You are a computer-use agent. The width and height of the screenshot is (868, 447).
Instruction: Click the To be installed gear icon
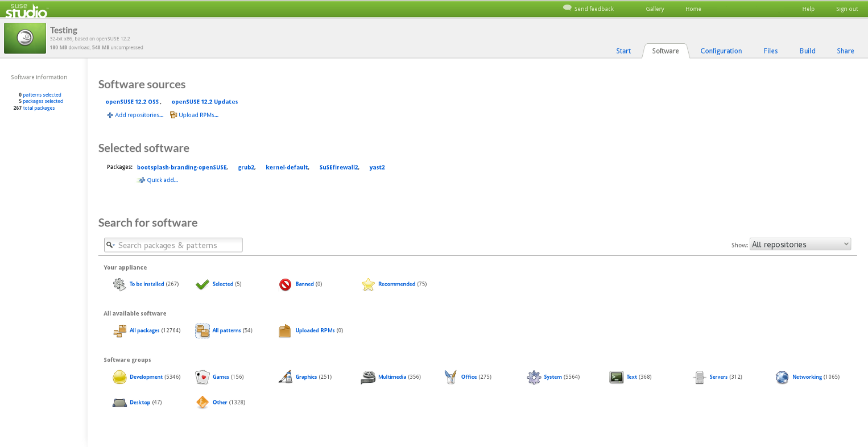[x=119, y=284]
